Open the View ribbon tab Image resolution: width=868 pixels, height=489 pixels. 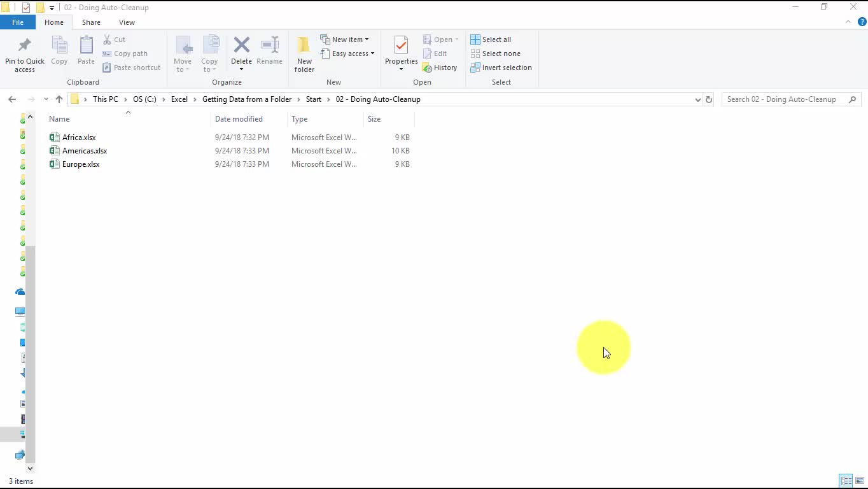[127, 22]
